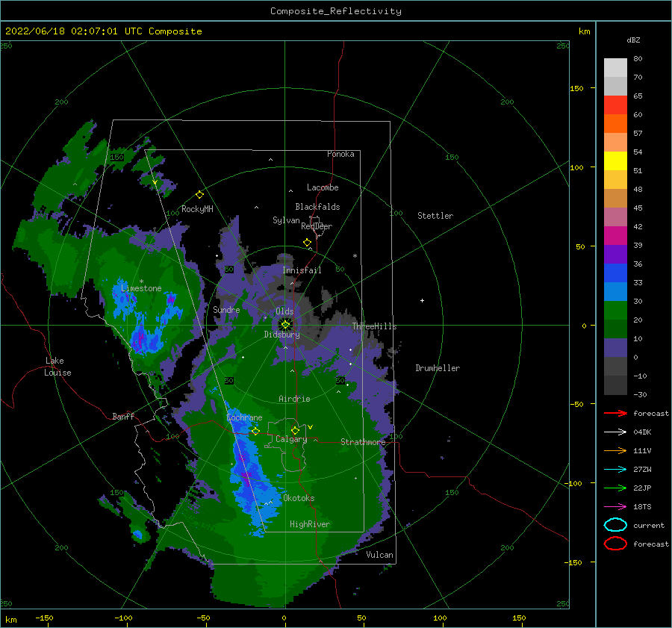The height and width of the screenshot is (628, 672).
Task: Select the red forecast ellipse legend icon
Action: click(615, 544)
